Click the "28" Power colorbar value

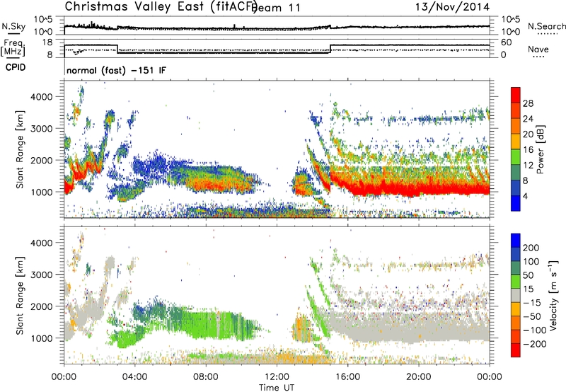coord(528,103)
